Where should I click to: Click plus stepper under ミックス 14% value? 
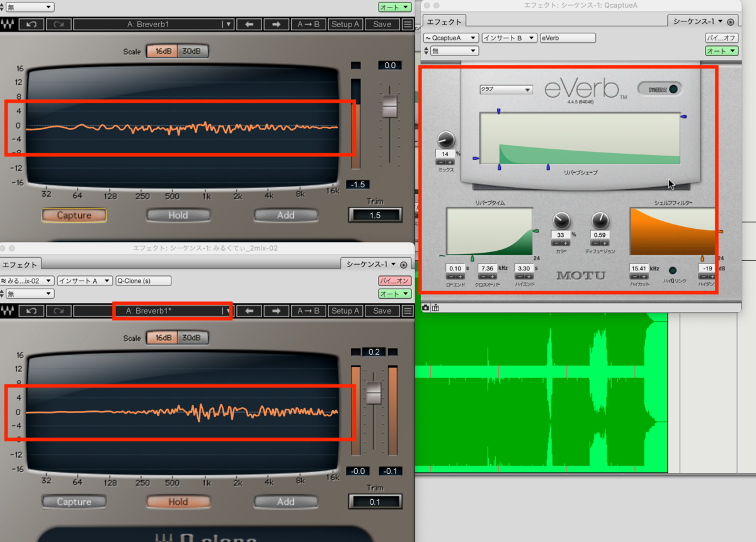tap(450, 162)
